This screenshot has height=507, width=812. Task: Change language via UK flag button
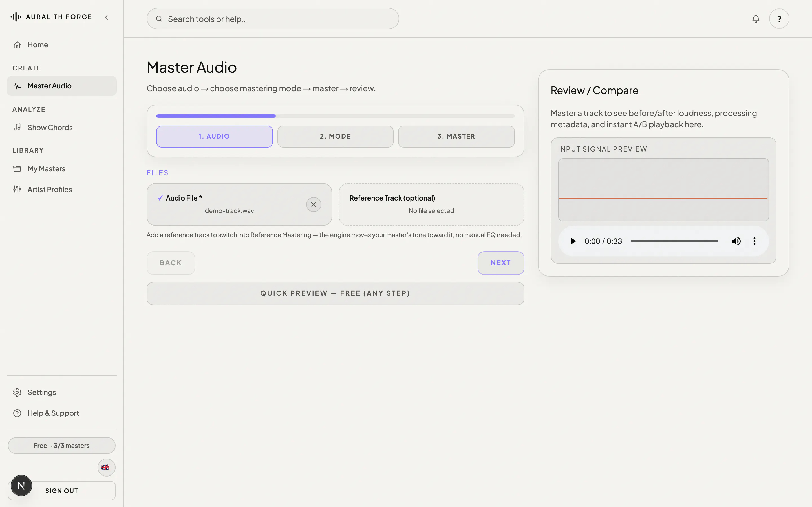106,468
